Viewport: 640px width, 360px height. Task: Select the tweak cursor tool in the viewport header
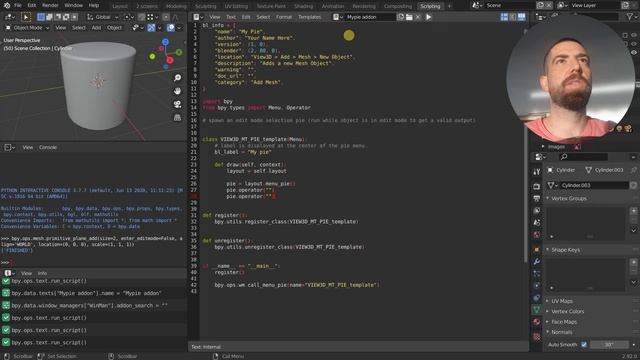click(25, 17)
